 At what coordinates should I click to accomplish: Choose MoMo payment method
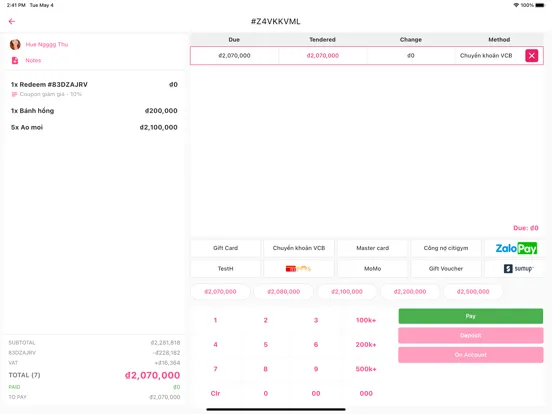[372, 269]
